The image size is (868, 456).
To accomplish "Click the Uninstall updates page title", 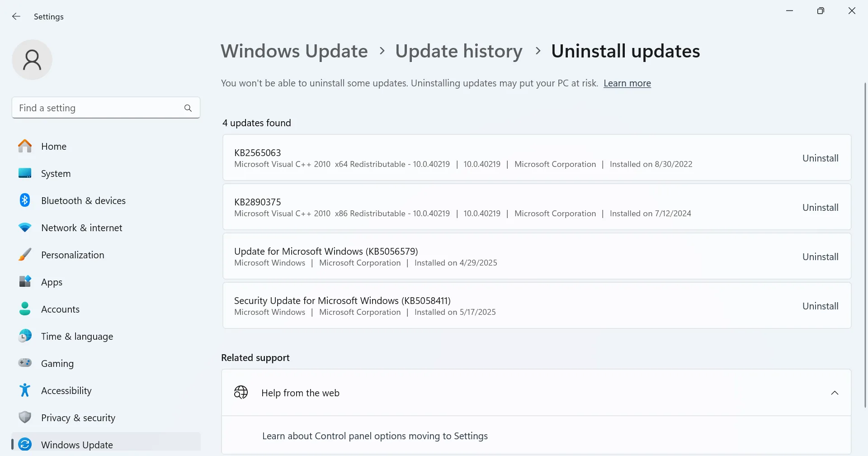I will 626,51.
